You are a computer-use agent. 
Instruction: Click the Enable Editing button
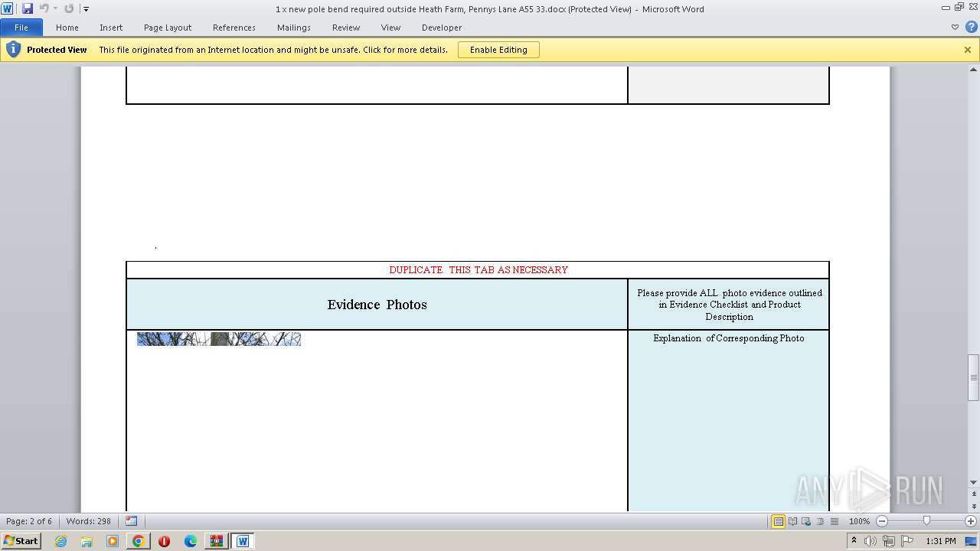[x=498, y=50]
